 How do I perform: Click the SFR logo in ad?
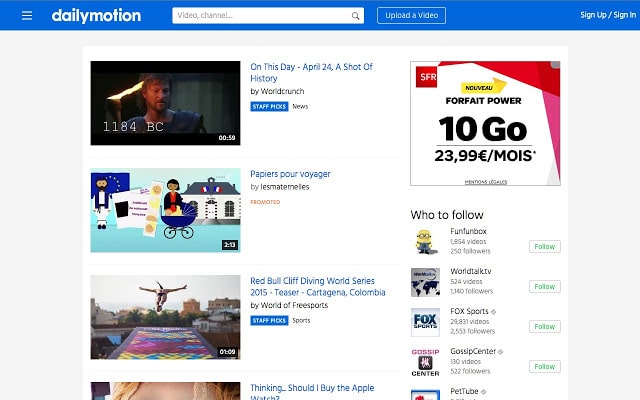click(x=427, y=77)
